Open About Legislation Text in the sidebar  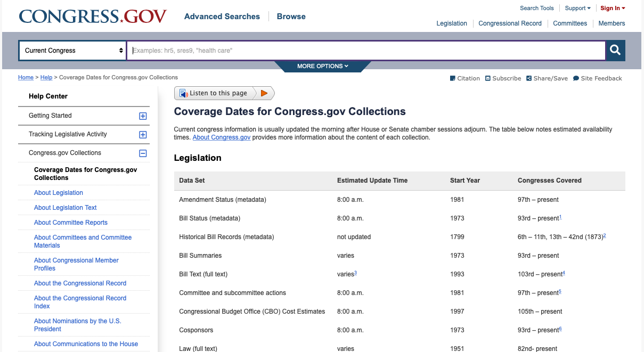pos(66,208)
